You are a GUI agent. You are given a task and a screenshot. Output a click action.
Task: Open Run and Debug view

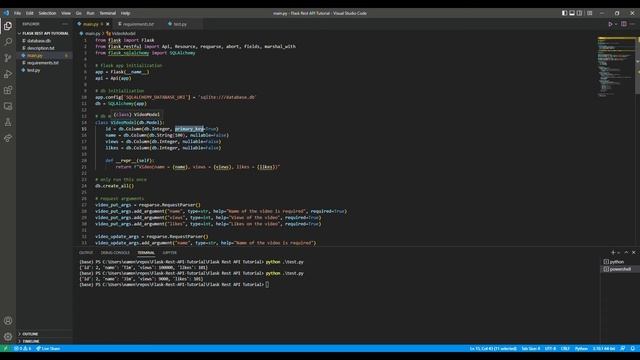(x=8, y=74)
